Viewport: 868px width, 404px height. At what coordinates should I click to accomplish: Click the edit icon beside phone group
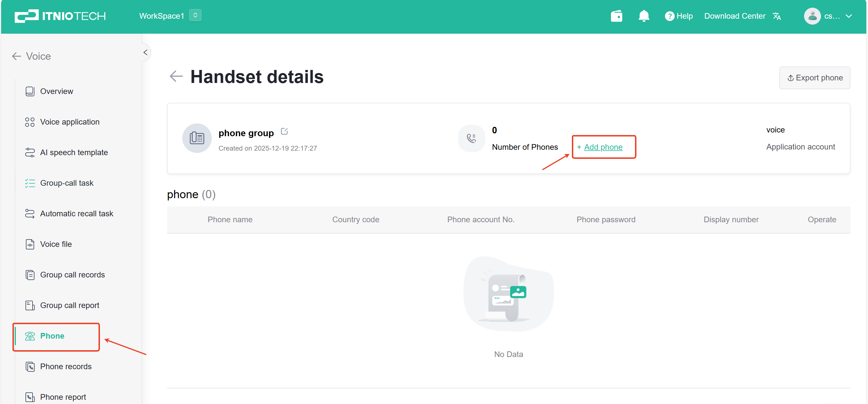point(284,131)
